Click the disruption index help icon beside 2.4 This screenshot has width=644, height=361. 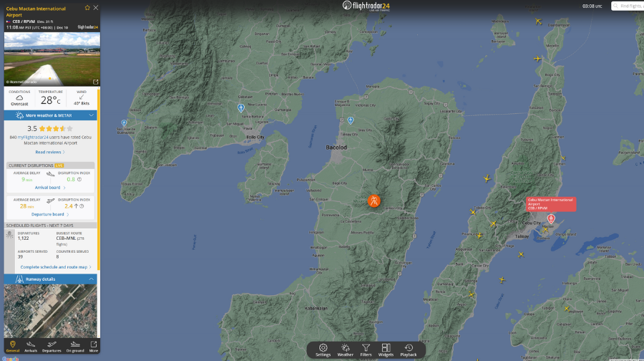click(82, 206)
